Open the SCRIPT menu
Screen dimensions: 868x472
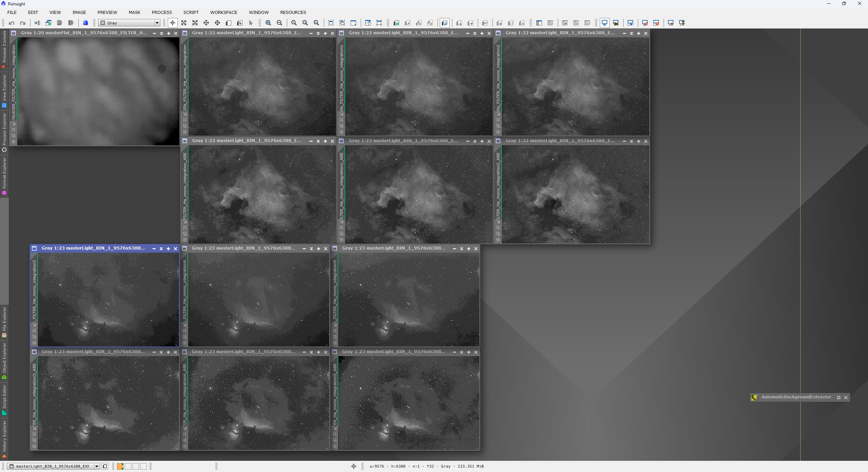(191, 12)
